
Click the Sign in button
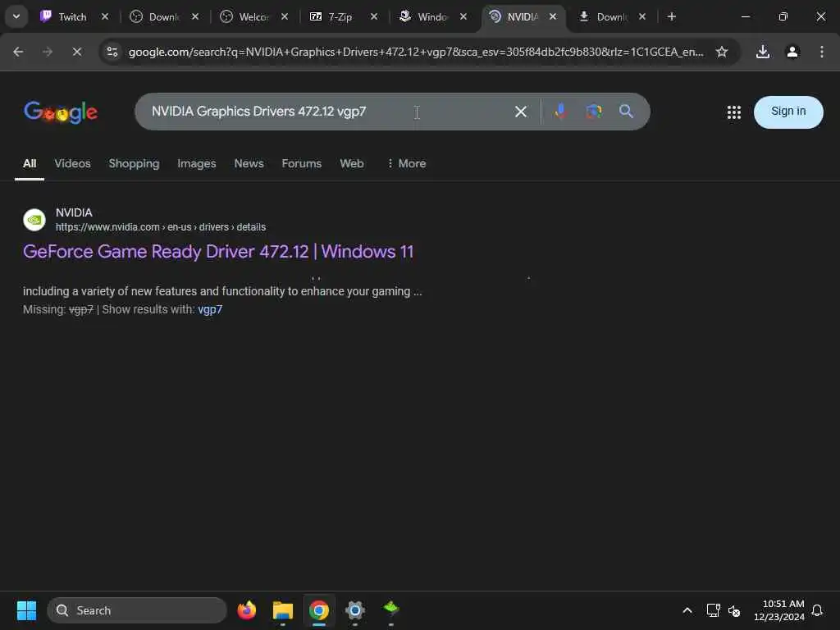click(x=787, y=112)
